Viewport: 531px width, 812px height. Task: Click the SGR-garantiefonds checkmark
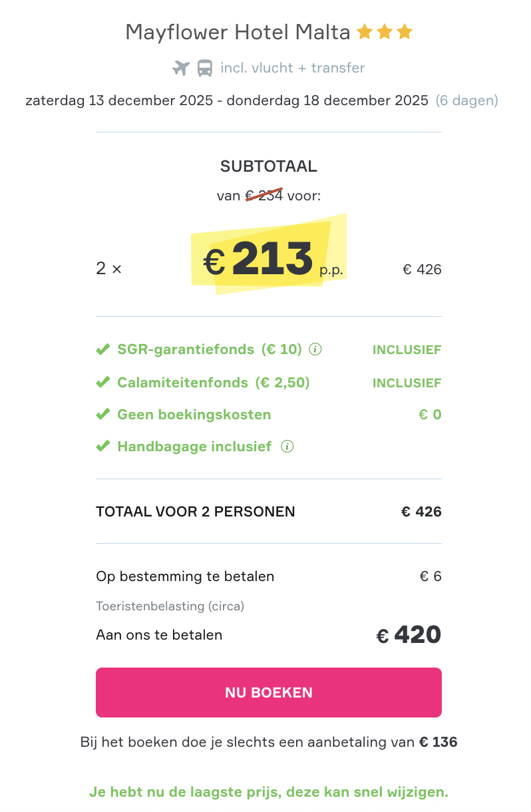tap(103, 348)
